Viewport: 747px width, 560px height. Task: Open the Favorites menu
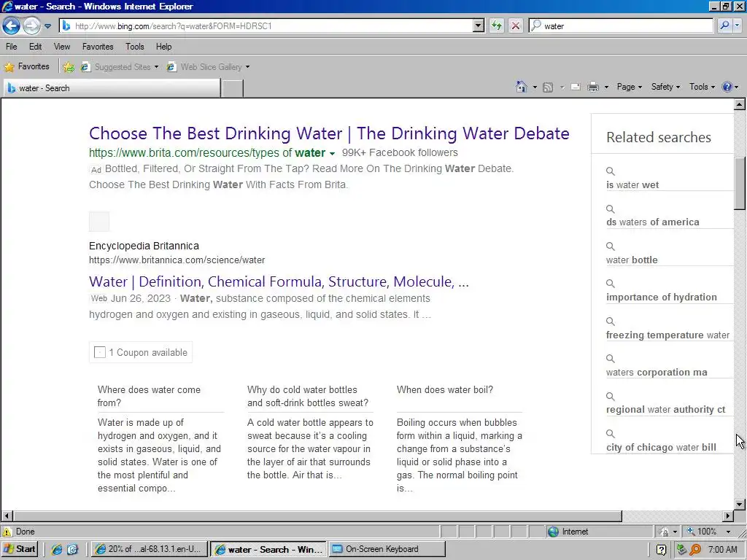[98, 47]
